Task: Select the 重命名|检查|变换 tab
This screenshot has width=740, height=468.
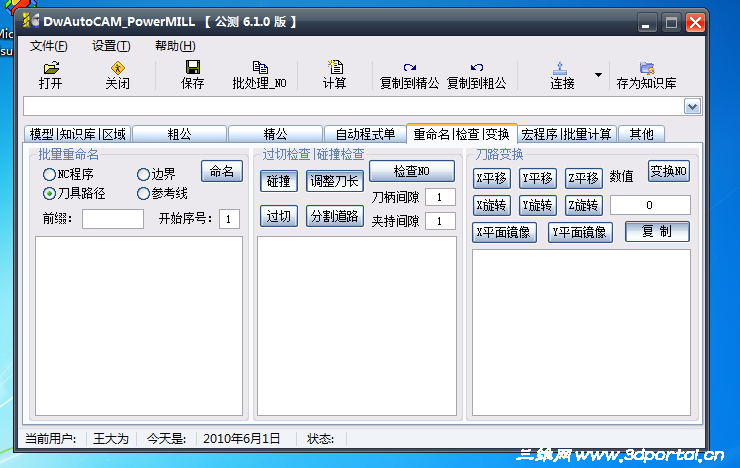Action: [x=462, y=134]
